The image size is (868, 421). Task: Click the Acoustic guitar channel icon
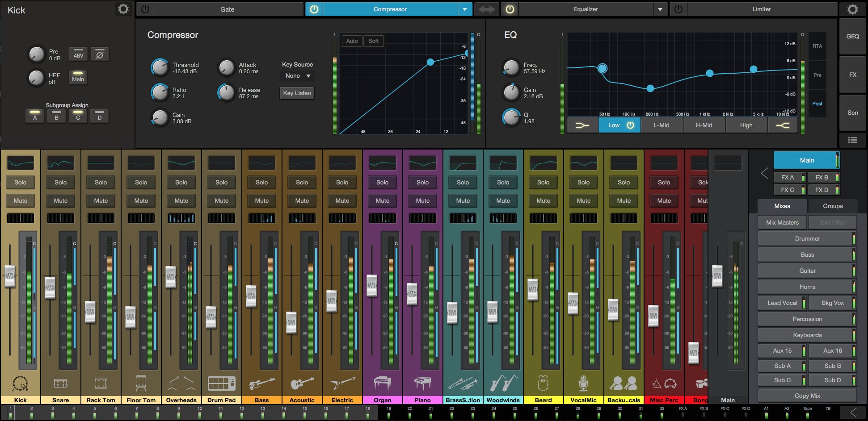[302, 383]
